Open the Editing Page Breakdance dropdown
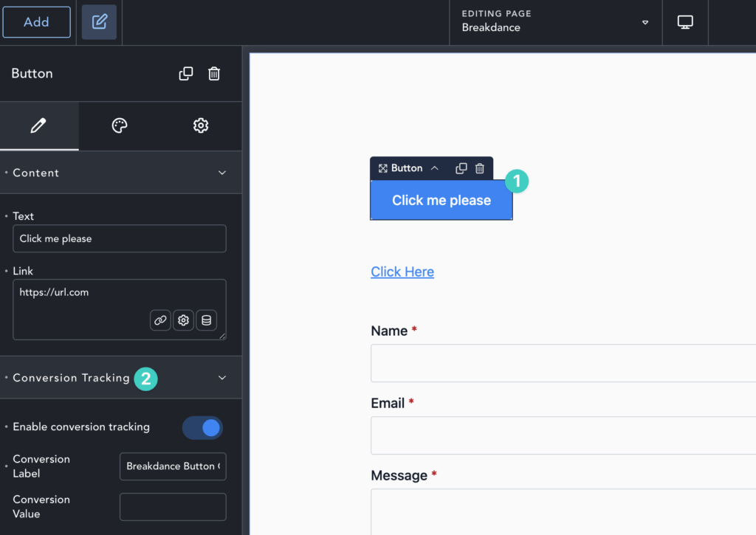 (643, 22)
